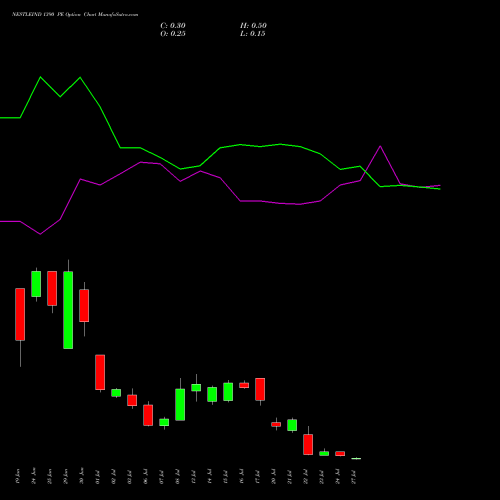This screenshot has height=500, width=500.
Task: Click the tall green candle above '29 Jun'
Action: pyautogui.click(x=68, y=310)
